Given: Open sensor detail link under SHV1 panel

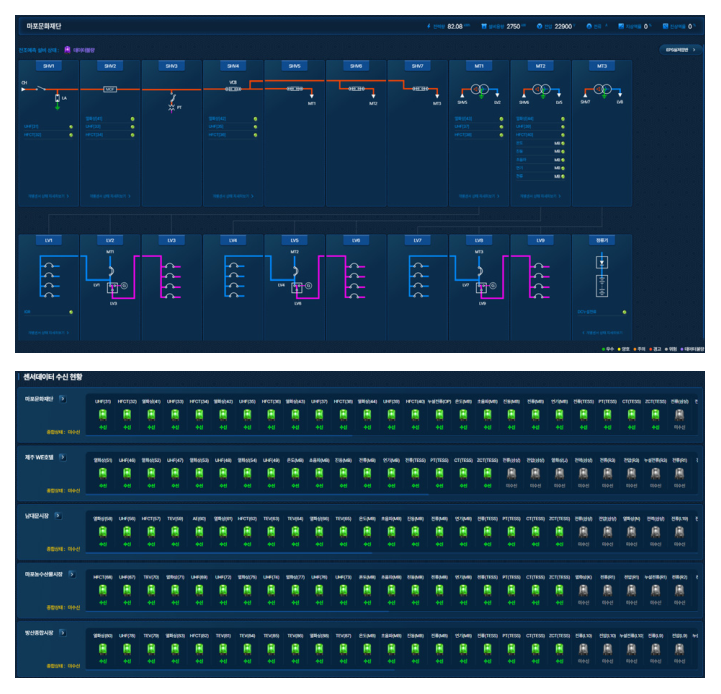Looking at the screenshot, I should pos(48,196).
